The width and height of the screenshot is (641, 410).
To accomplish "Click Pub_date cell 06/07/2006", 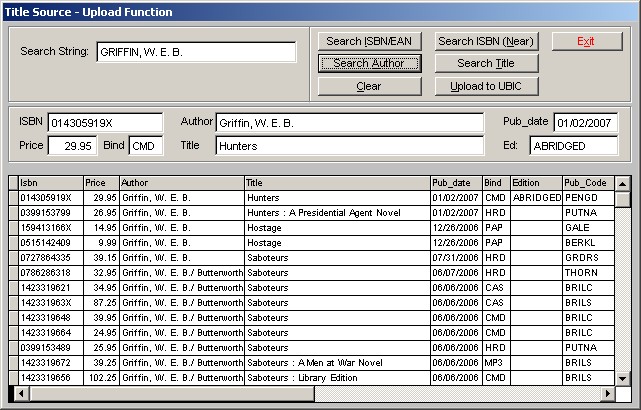I will [x=456, y=273].
